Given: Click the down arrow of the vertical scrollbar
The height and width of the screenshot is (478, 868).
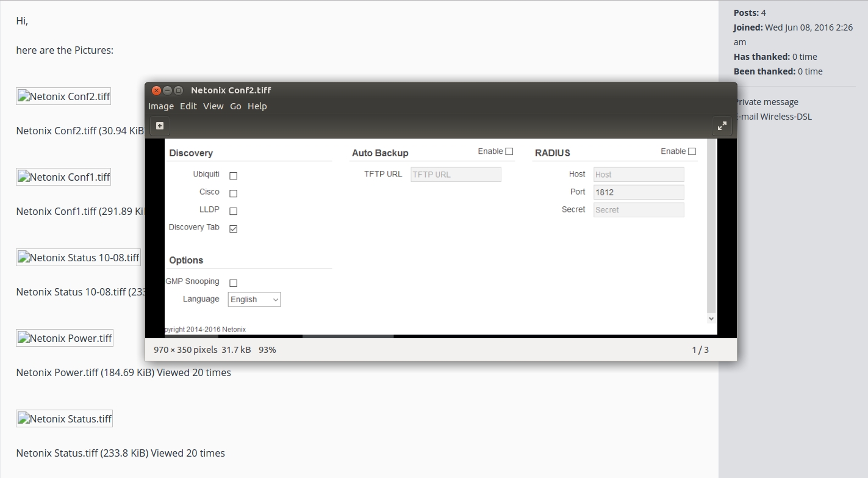Looking at the screenshot, I should pyautogui.click(x=711, y=319).
